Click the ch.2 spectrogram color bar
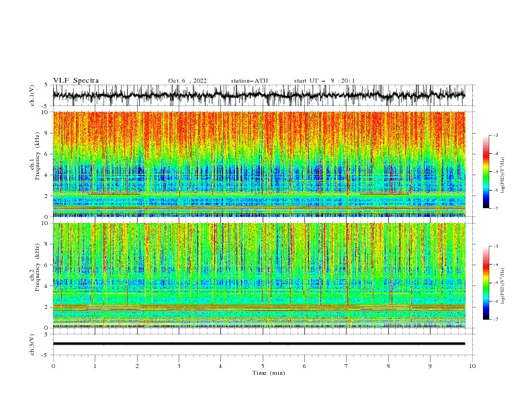The width and height of the screenshot is (532, 411). pyautogui.click(x=486, y=283)
